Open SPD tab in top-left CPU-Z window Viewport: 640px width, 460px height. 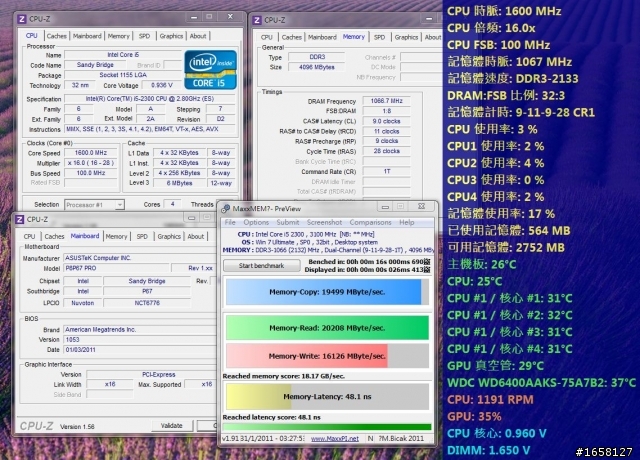coord(144,36)
